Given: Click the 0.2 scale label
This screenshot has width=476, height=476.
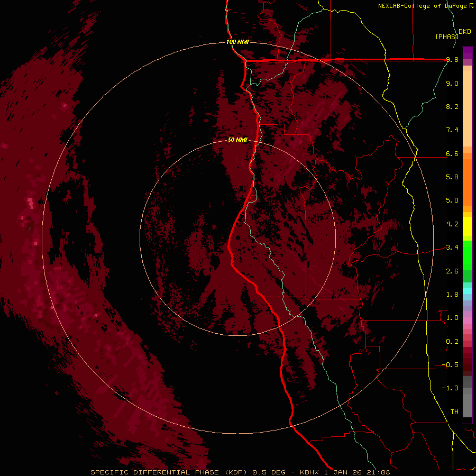Looking at the screenshot, I should coord(452,342).
